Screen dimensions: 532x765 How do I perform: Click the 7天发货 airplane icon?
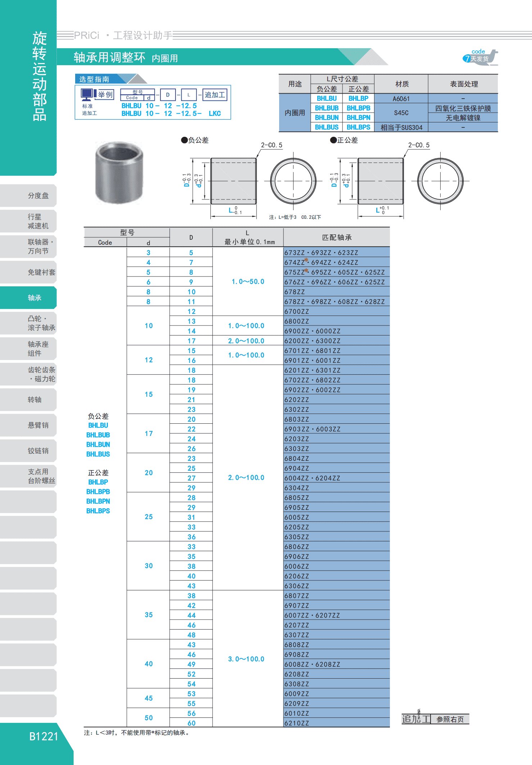tap(481, 57)
